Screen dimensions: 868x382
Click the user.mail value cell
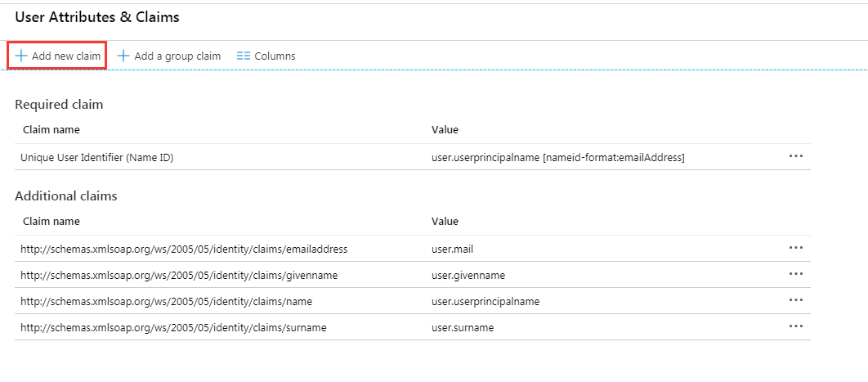[x=454, y=249]
